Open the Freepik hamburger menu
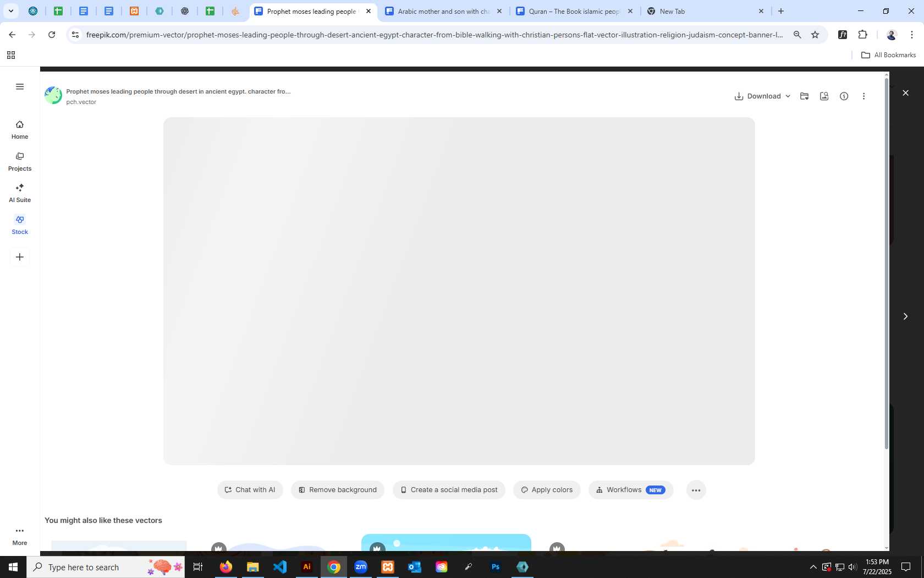The image size is (924, 578). tap(20, 86)
